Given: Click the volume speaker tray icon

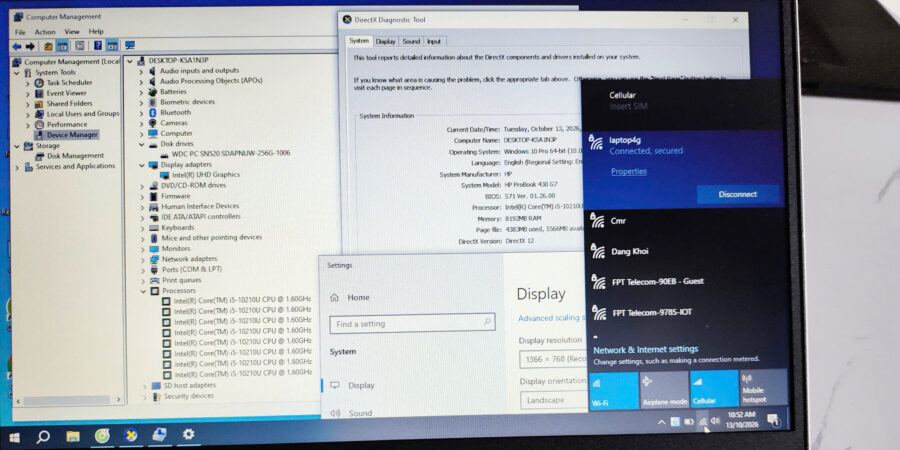Looking at the screenshot, I should click(715, 421).
